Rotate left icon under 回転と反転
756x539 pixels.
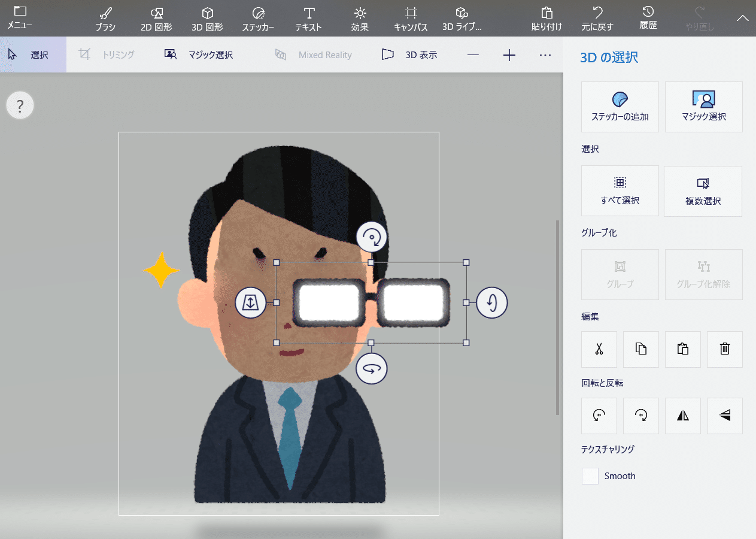point(599,416)
